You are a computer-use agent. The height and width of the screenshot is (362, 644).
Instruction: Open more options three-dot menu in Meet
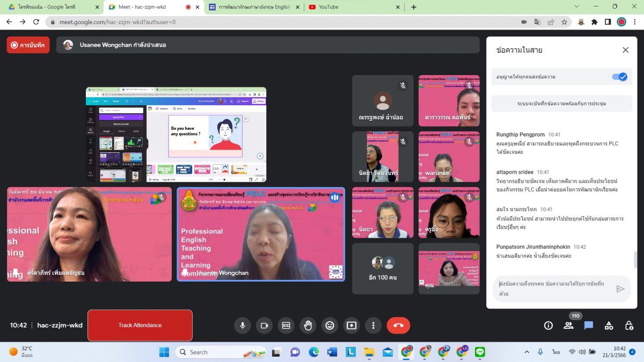(x=373, y=325)
